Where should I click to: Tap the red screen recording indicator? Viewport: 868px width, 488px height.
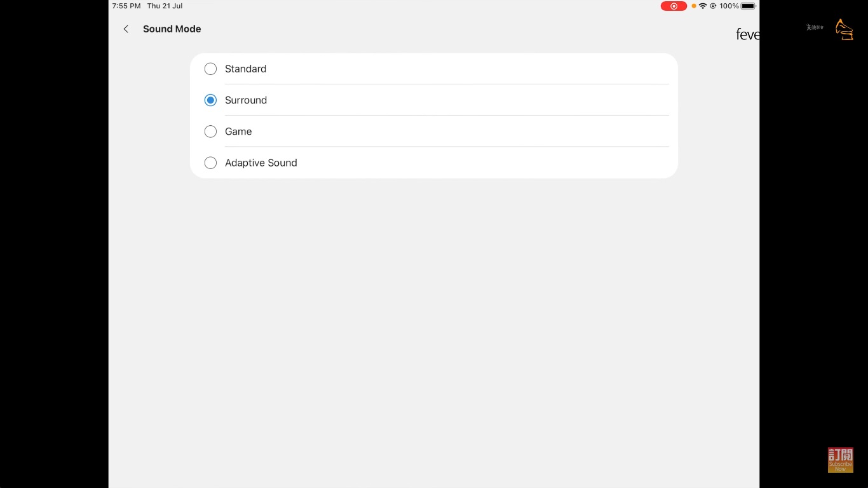click(x=674, y=6)
